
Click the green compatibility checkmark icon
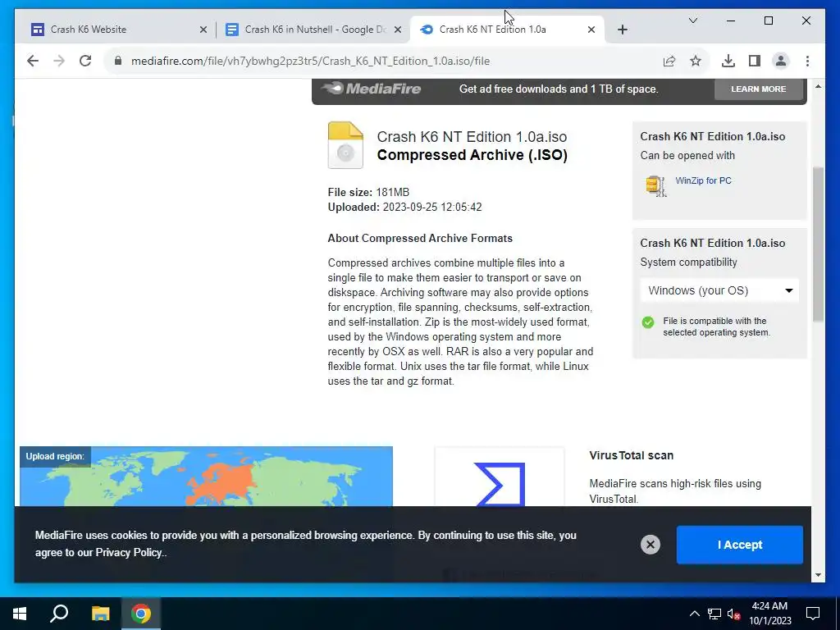(x=648, y=322)
